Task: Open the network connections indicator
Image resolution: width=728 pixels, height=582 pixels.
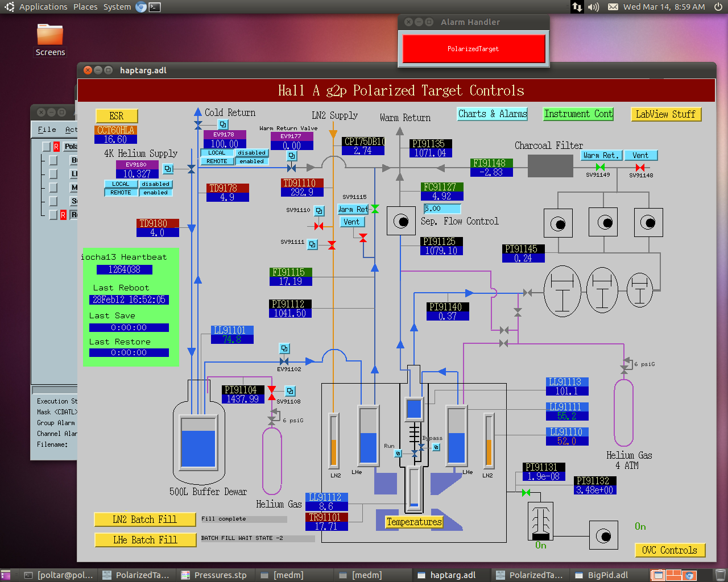Action: [577, 7]
